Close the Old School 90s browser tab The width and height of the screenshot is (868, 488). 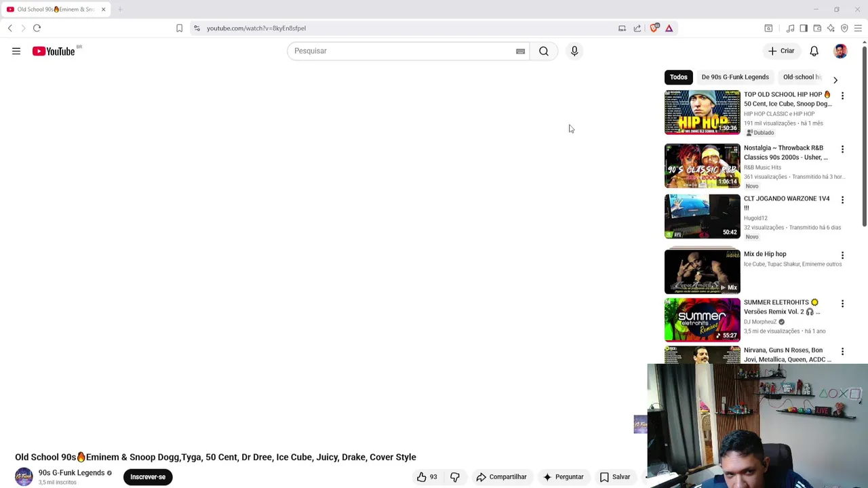[103, 9]
